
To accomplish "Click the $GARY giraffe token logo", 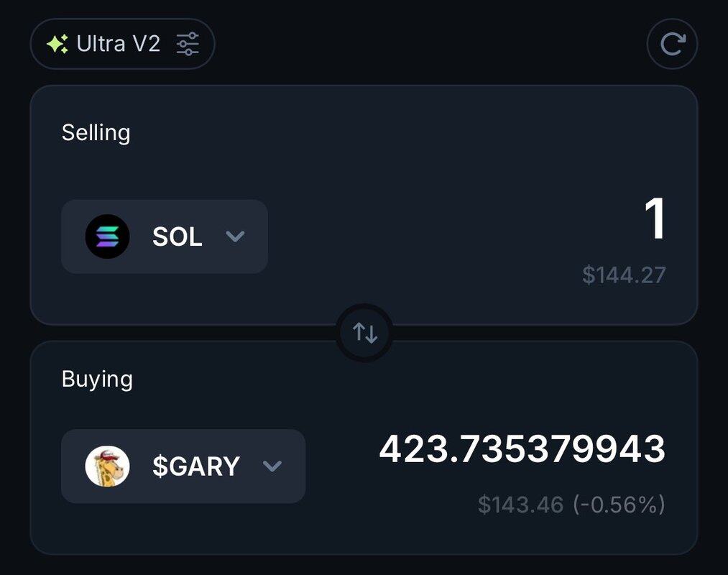I will pyautogui.click(x=108, y=466).
